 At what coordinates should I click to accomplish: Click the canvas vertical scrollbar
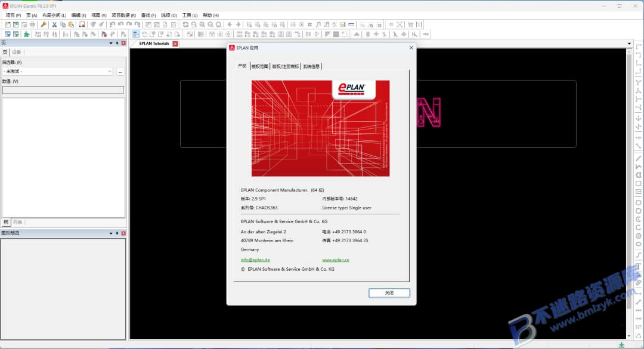pos(629,193)
